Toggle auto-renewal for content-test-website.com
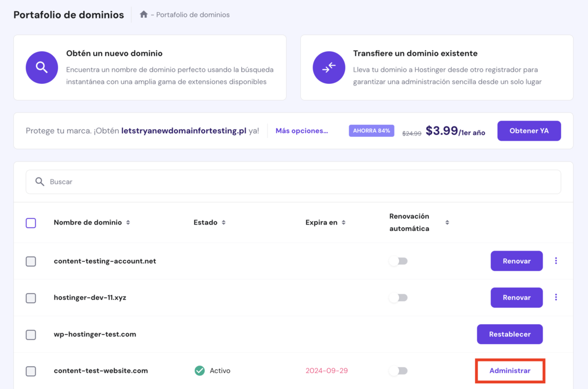The width and height of the screenshot is (588, 389). pos(399,371)
